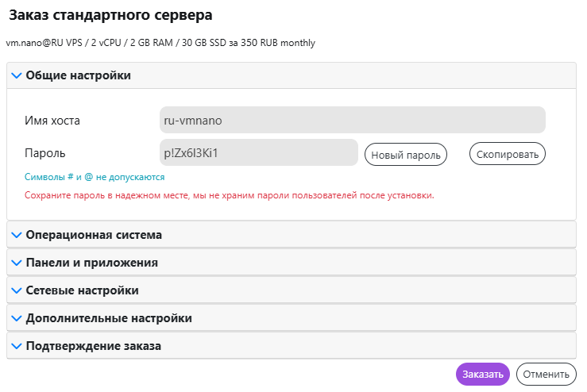Click into the Пароль text field
The height and width of the screenshot is (392, 587).
coord(258,153)
